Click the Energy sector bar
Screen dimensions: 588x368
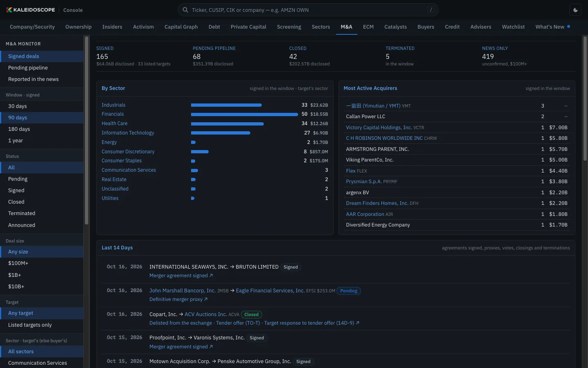click(193, 142)
